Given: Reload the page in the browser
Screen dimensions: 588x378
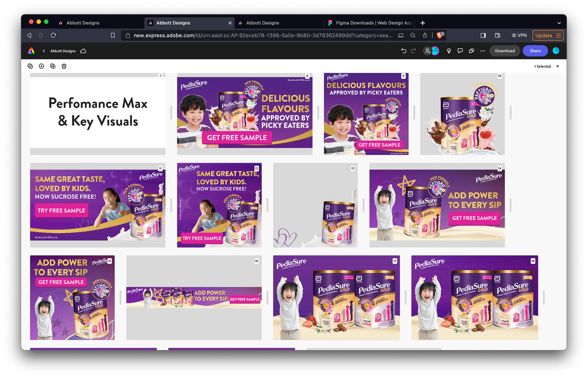Looking at the screenshot, I should [x=53, y=35].
